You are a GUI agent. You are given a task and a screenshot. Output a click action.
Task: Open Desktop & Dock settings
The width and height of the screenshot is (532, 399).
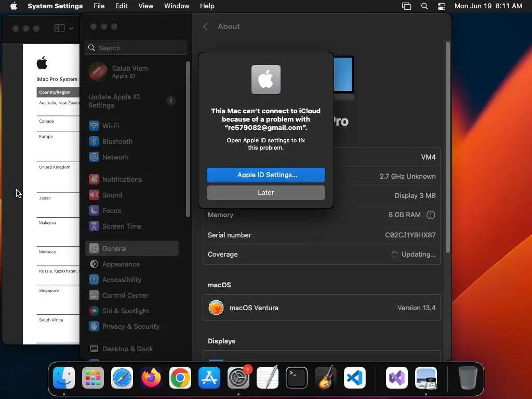pyautogui.click(x=131, y=349)
